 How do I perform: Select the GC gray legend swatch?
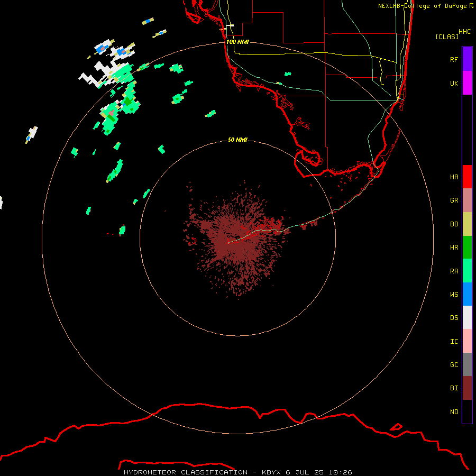(x=467, y=364)
